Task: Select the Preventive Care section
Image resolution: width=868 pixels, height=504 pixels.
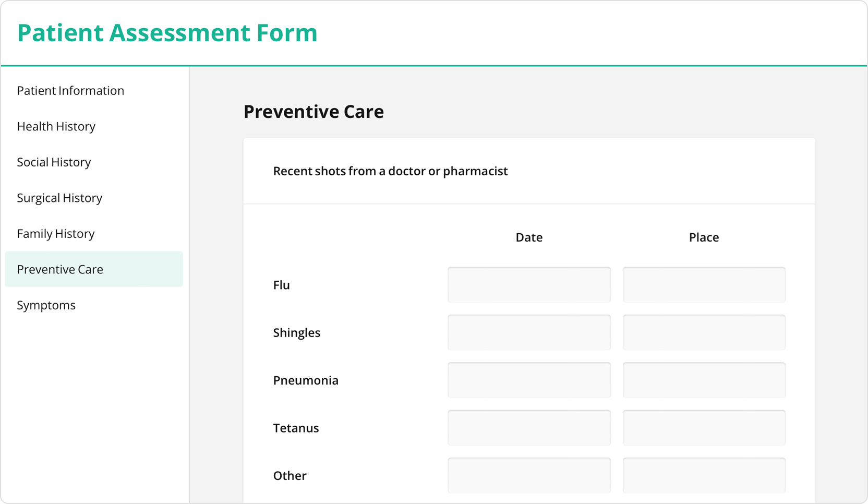Action: pos(59,269)
